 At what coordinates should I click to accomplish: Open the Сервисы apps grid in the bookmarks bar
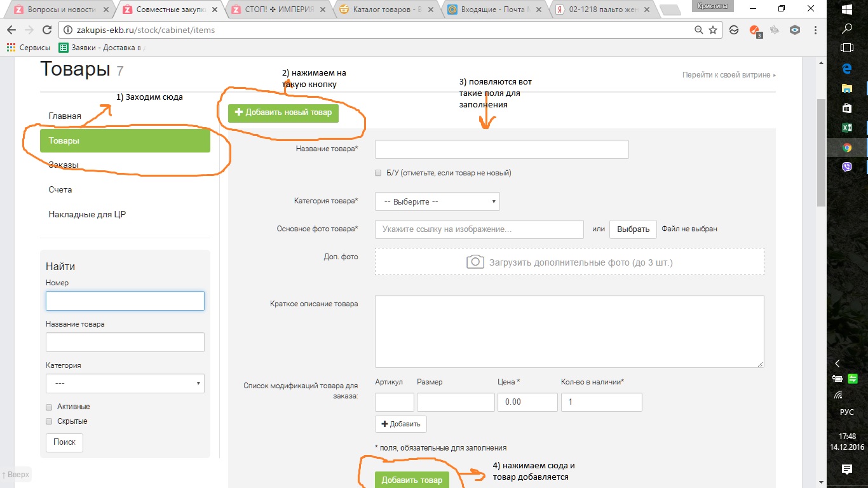pyautogui.click(x=11, y=48)
